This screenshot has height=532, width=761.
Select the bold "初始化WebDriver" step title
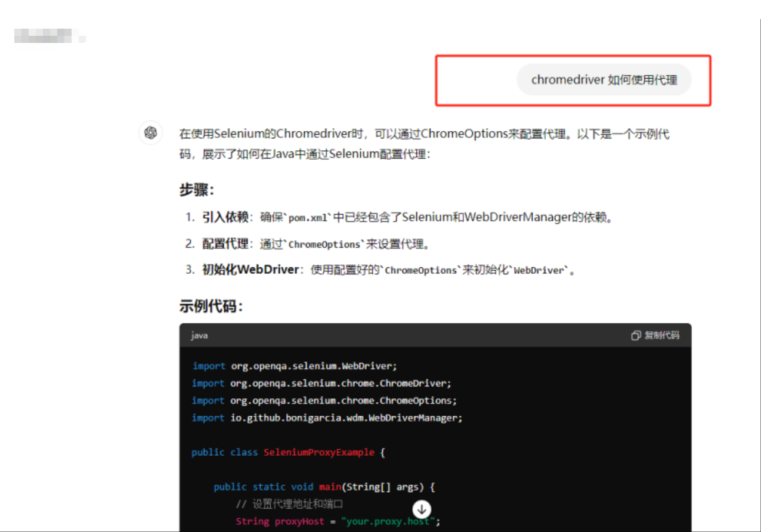point(250,270)
